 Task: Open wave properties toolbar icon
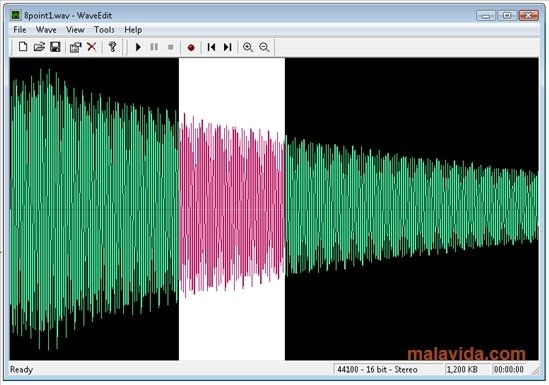(x=75, y=47)
